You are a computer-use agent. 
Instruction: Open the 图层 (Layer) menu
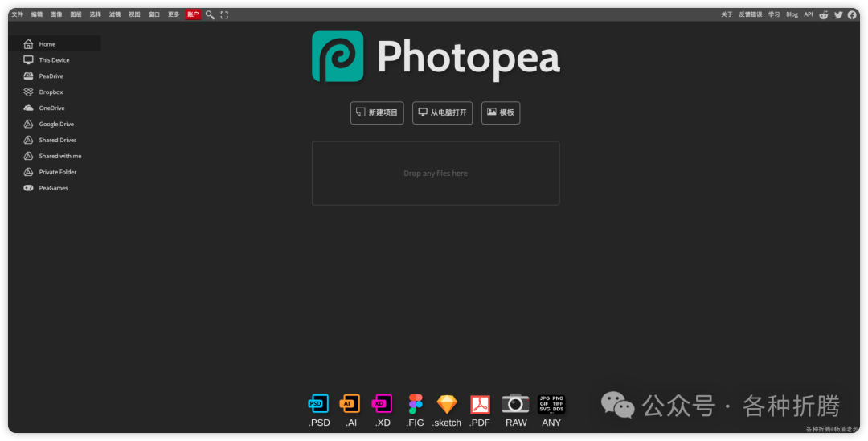pyautogui.click(x=76, y=15)
